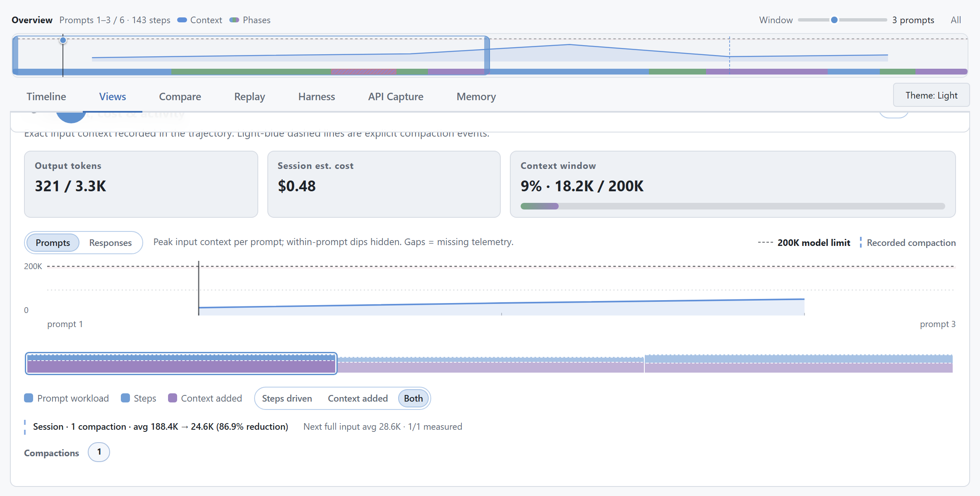This screenshot has height=496, width=980.
Task: Click the session compaction summary text
Action: (161, 426)
